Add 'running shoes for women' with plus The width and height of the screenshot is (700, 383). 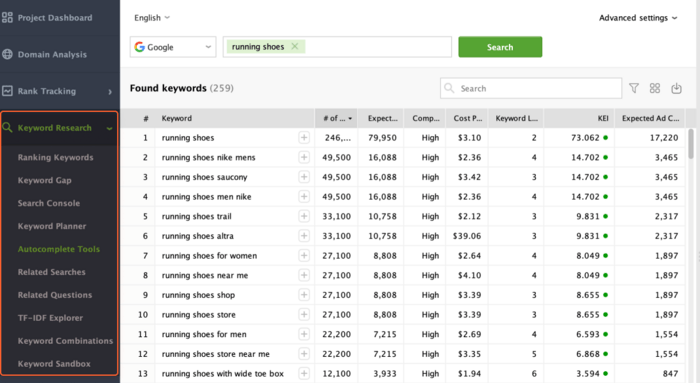tap(304, 255)
